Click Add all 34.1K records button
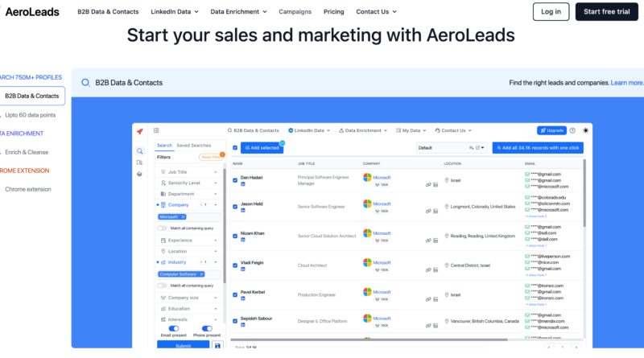Screen dimensions: 644x358 (x=538, y=148)
